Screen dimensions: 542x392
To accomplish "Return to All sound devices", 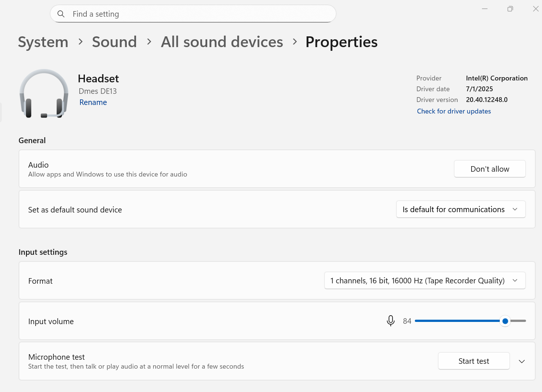I will coord(222,42).
